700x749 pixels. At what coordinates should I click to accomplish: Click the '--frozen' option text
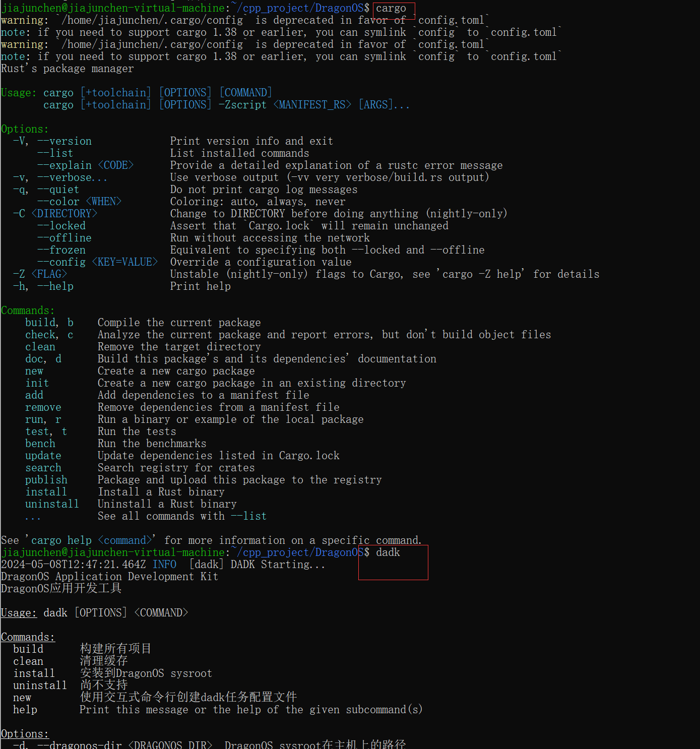(x=61, y=250)
